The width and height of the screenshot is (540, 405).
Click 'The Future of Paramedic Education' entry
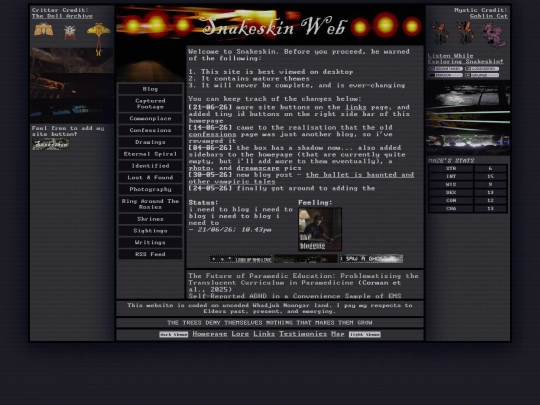coord(303,282)
